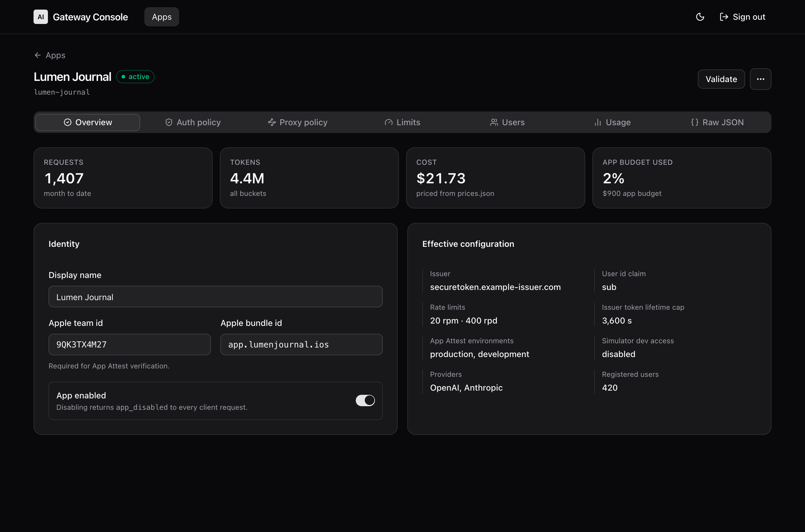Go to the Users tab
805x532 pixels.
click(x=507, y=123)
